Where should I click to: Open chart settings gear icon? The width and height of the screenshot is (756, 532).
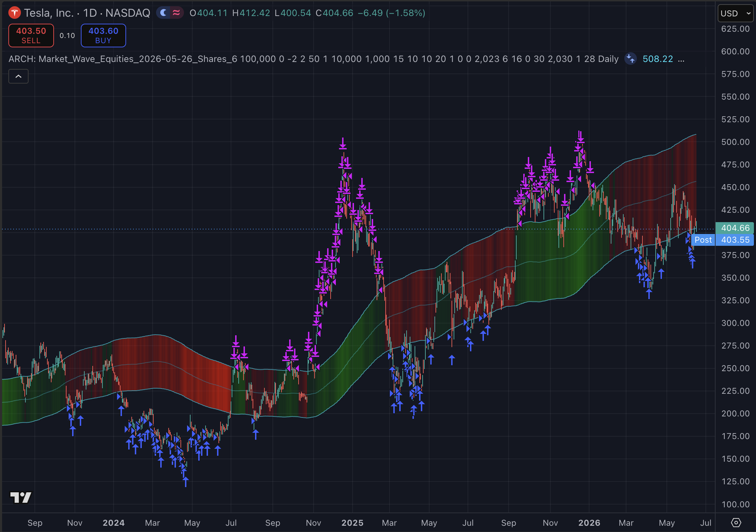(736, 523)
